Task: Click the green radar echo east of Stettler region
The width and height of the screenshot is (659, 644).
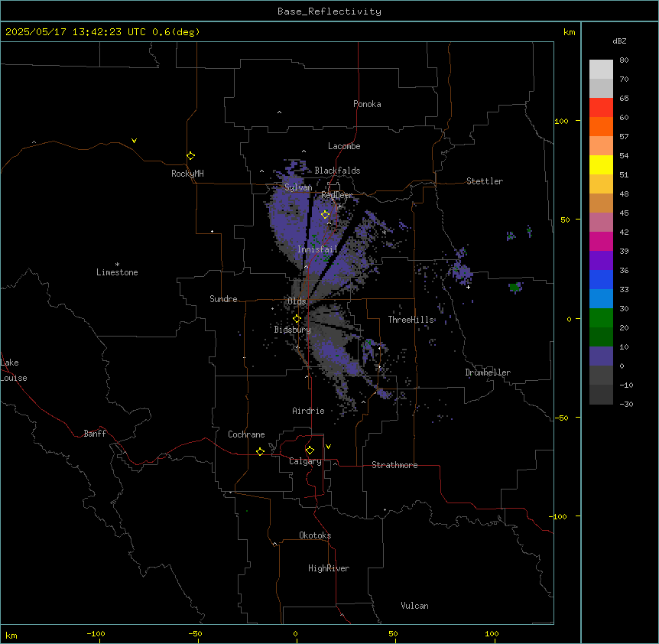Action: click(x=515, y=288)
